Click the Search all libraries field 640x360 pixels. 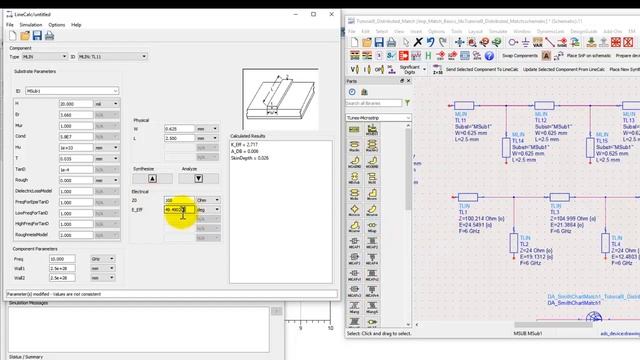[x=373, y=103]
